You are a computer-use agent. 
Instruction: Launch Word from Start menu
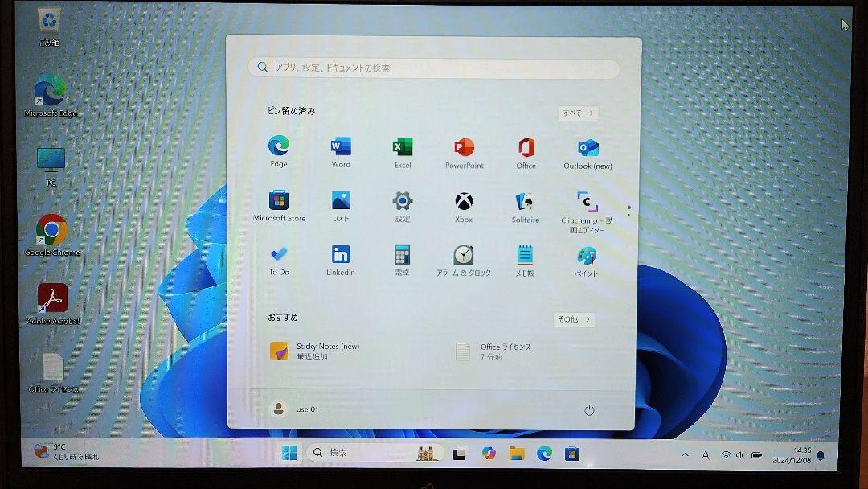tap(341, 152)
